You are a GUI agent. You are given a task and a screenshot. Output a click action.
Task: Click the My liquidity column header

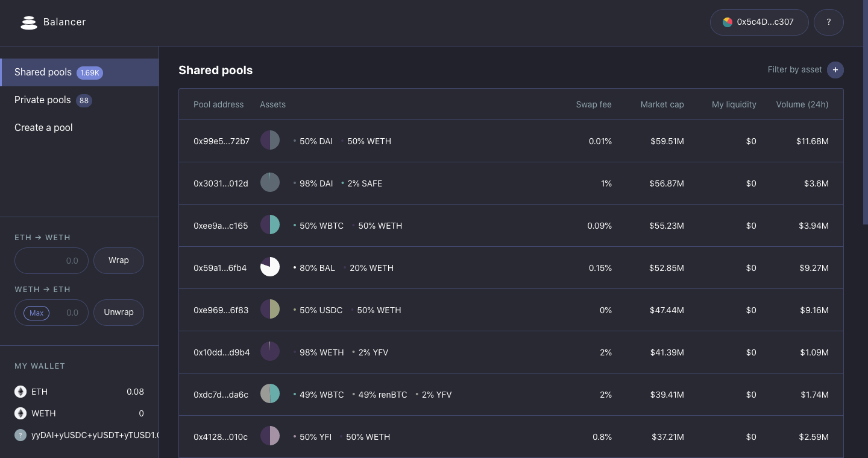(x=734, y=104)
